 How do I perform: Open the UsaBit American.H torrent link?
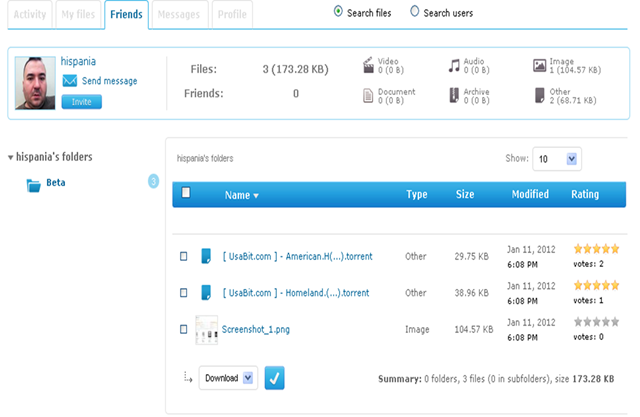click(297, 256)
